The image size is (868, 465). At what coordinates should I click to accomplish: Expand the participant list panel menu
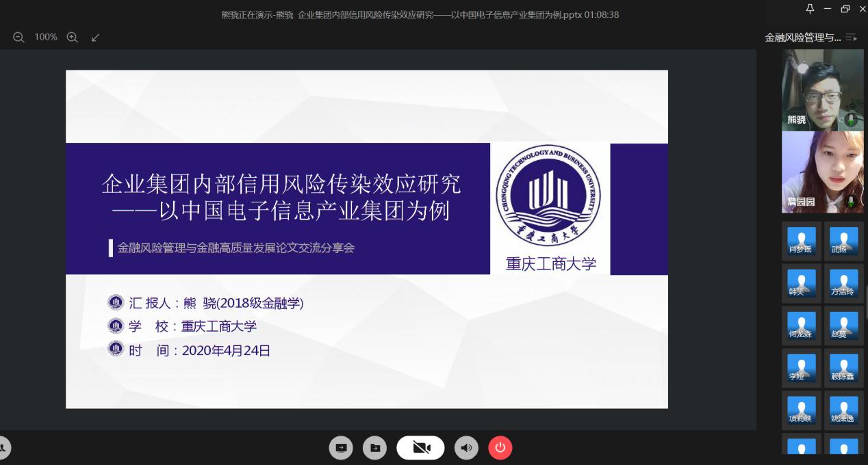[x=851, y=38]
